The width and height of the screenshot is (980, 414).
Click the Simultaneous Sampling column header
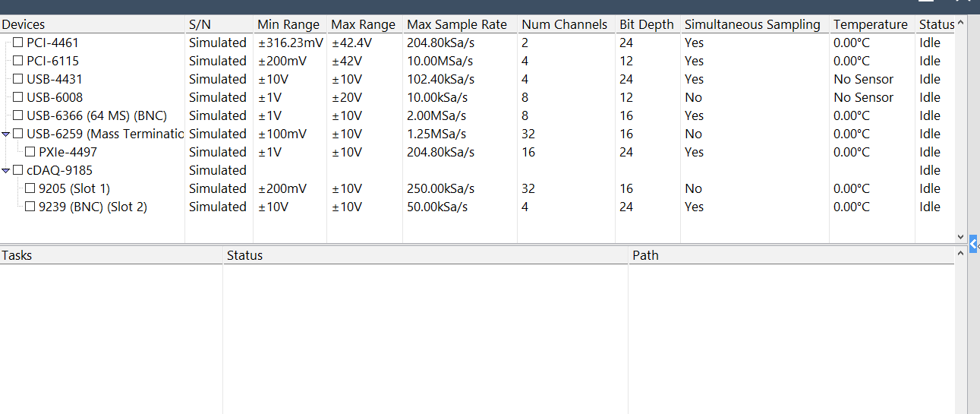[752, 24]
